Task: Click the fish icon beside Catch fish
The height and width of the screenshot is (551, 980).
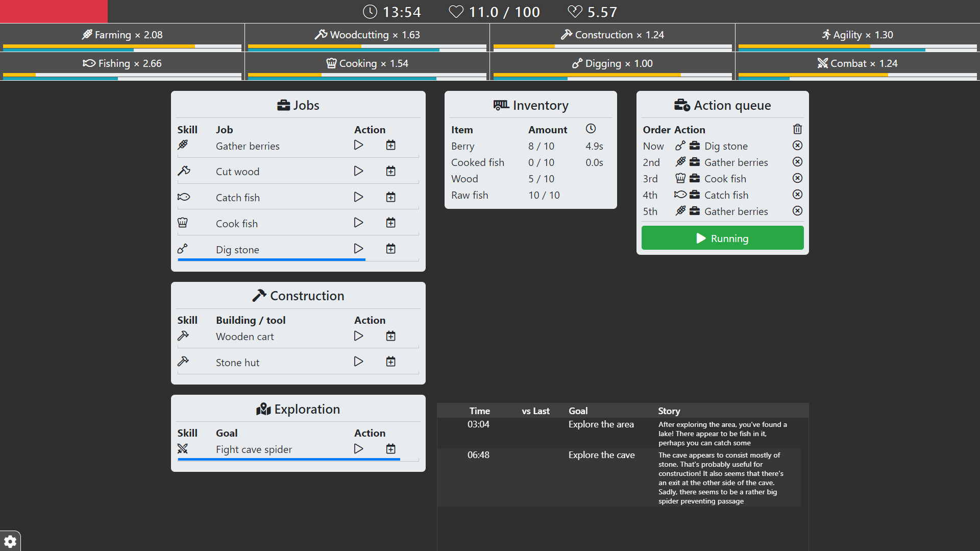Action: pos(184,197)
